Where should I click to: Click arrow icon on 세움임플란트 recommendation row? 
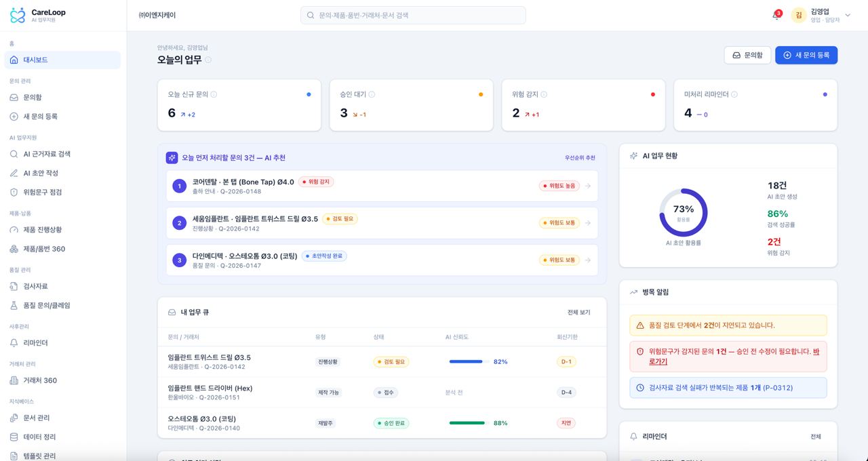point(588,223)
